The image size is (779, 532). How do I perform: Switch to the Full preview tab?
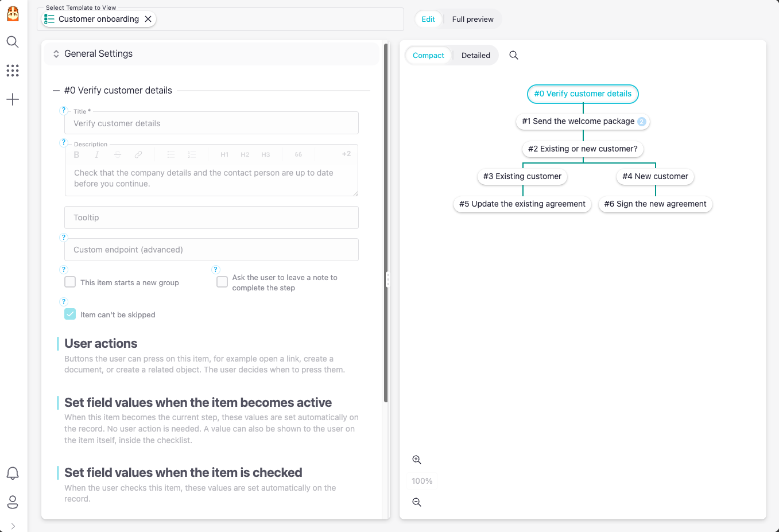pyautogui.click(x=472, y=19)
